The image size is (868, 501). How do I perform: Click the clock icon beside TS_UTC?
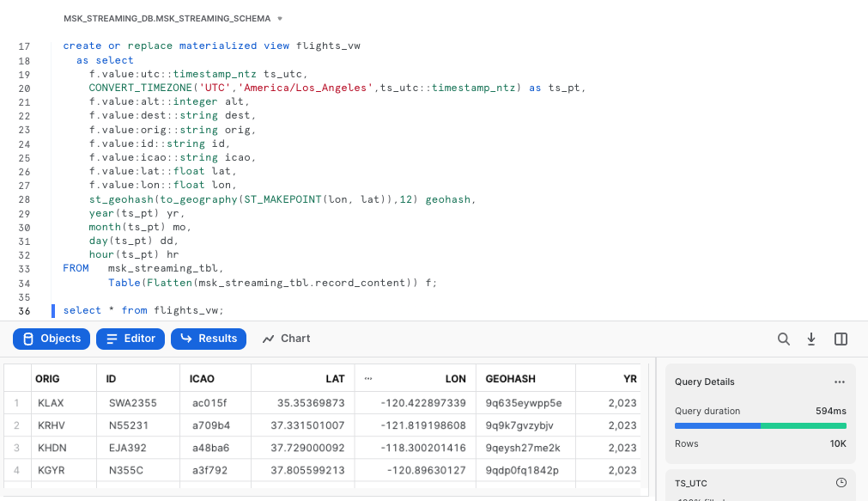coord(841,482)
